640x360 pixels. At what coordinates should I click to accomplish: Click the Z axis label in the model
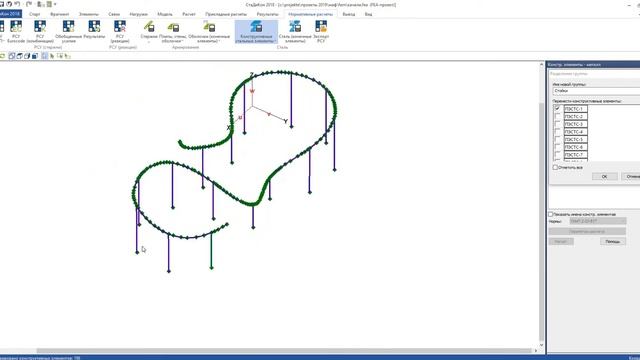tap(252, 74)
